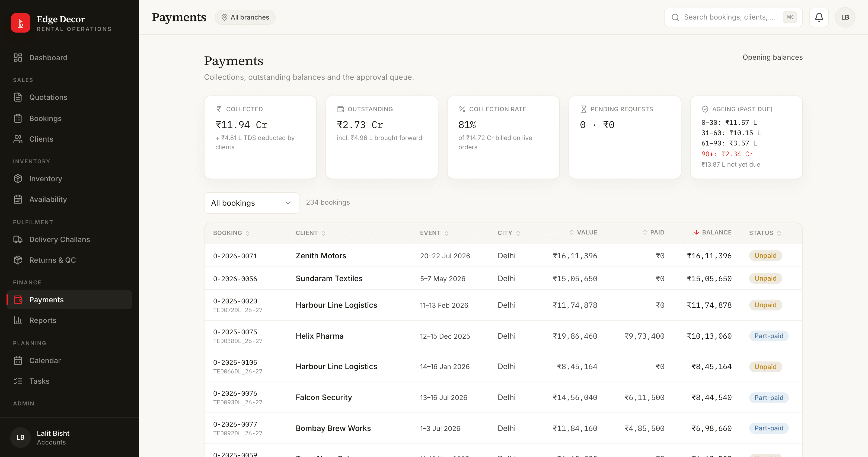
Task: Sort table by Client column
Action: (x=310, y=233)
